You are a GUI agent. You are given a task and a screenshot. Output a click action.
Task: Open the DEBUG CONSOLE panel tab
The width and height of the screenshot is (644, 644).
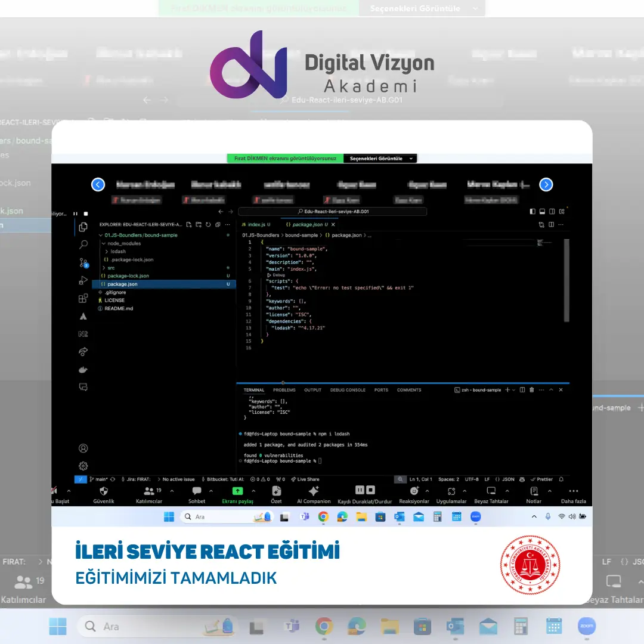(348, 390)
